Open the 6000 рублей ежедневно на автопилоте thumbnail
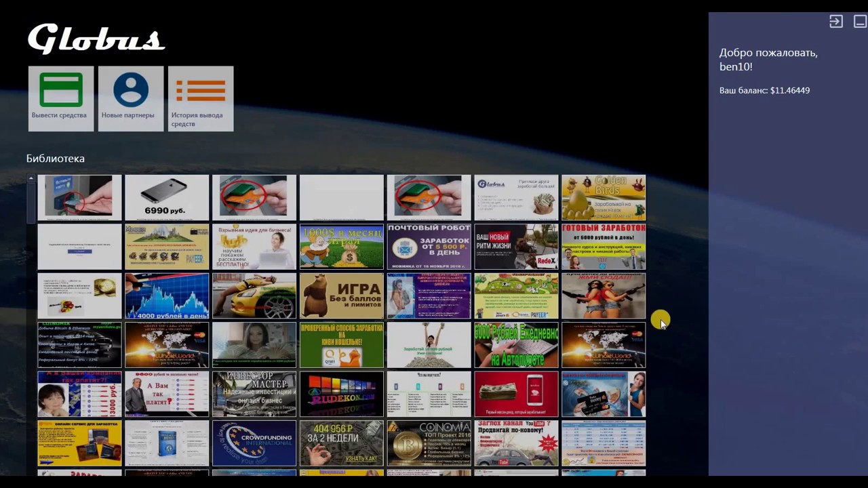The width and height of the screenshot is (868, 488). click(x=516, y=345)
